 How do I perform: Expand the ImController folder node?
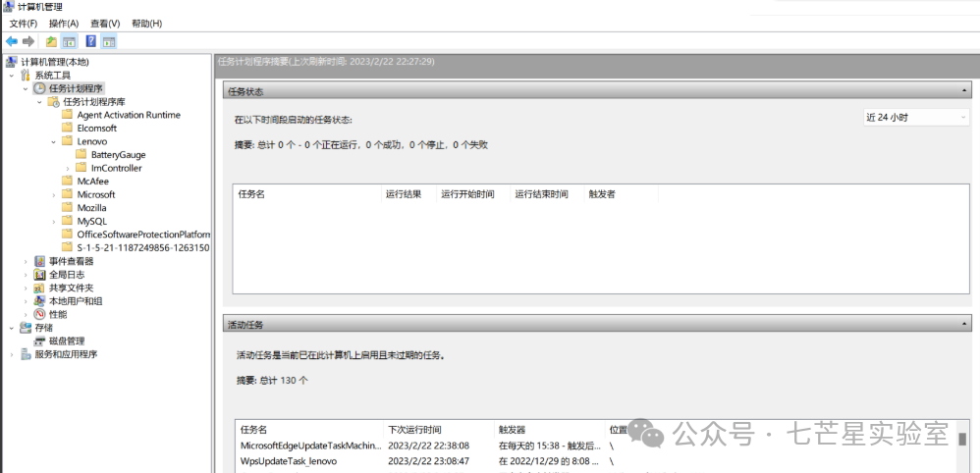coord(68,168)
